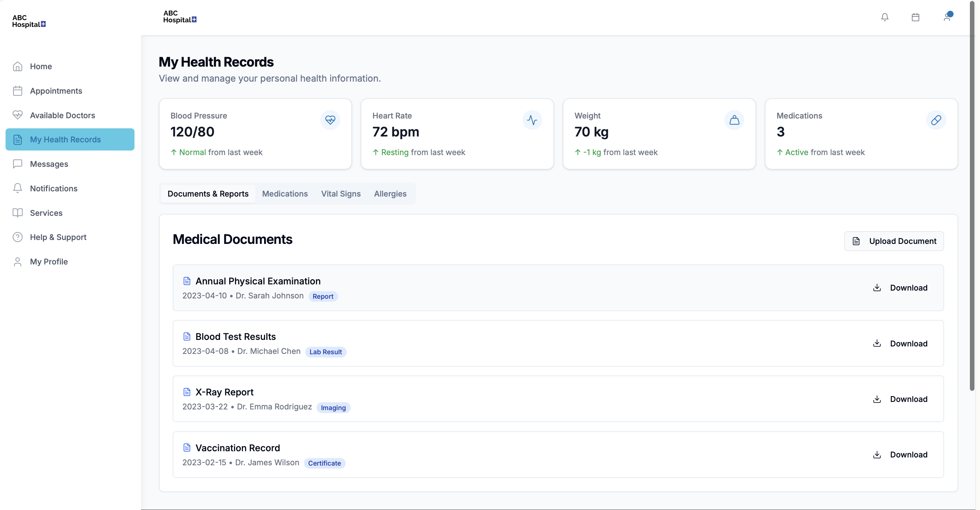This screenshot has height=510, width=980.
Task: Click the user profile icon top right
Action: pos(948,17)
